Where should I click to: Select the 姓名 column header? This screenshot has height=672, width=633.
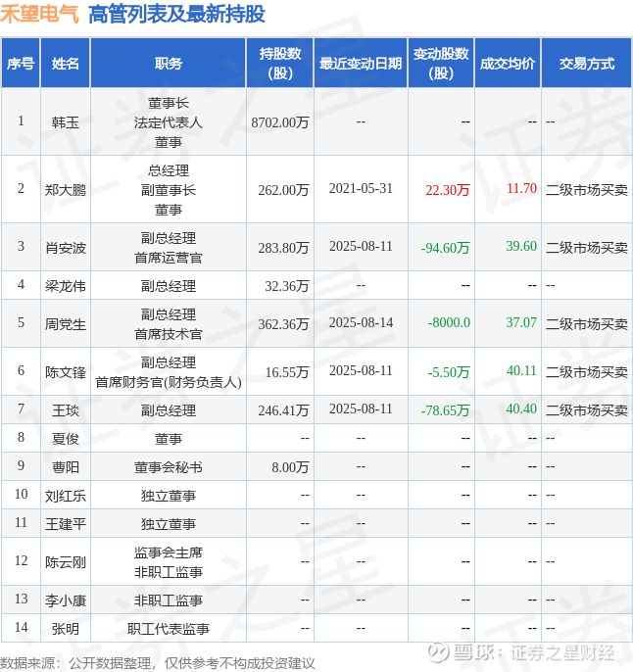tap(65, 64)
